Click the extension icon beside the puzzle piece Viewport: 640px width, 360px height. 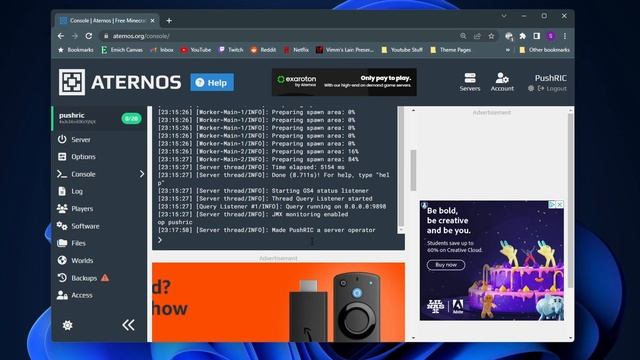(x=509, y=36)
